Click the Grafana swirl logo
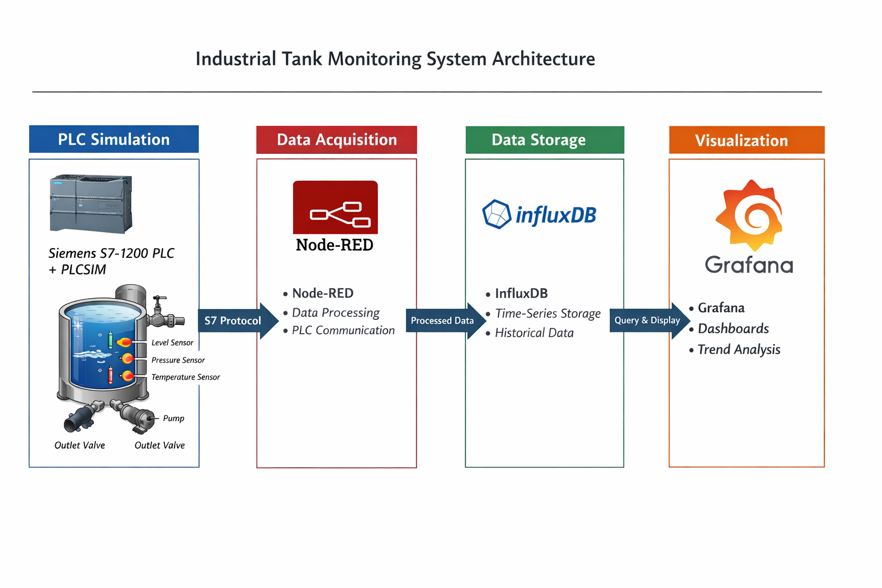The height and width of the screenshot is (588, 882). pyautogui.click(x=749, y=215)
